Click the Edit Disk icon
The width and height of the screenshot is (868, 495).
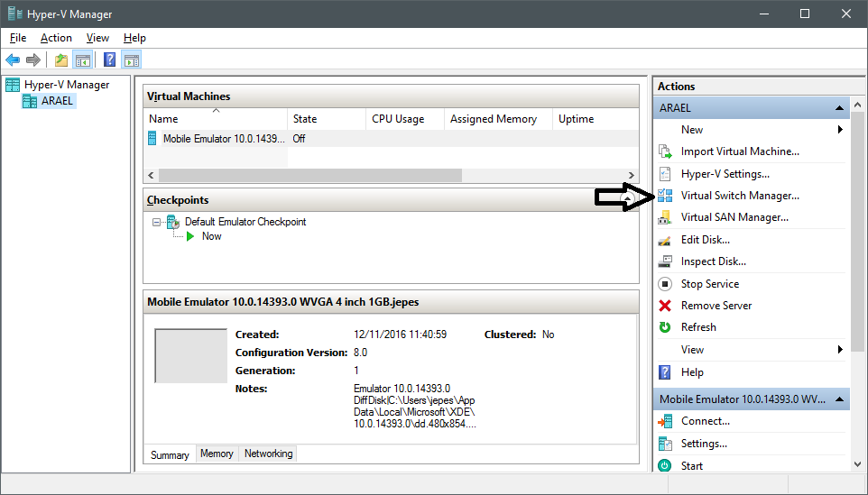pos(665,240)
